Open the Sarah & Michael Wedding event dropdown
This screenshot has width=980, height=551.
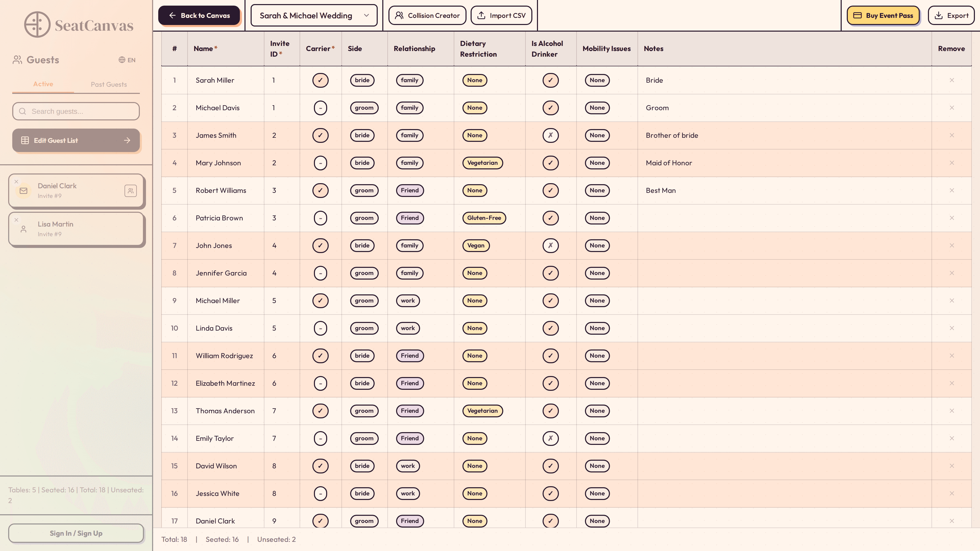314,16
